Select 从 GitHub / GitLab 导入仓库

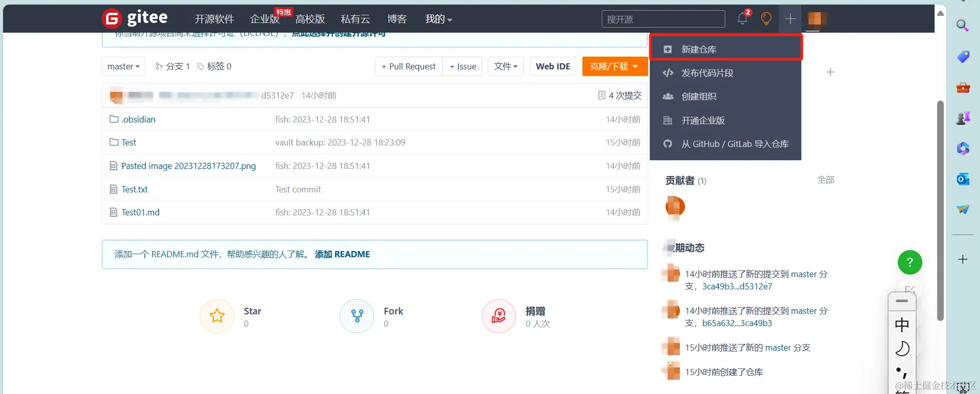pyautogui.click(x=726, y=144)
